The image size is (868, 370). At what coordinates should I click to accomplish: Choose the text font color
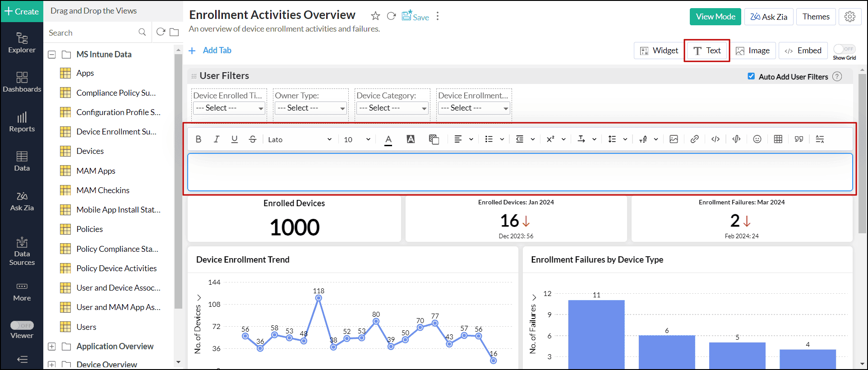point(388,139)
